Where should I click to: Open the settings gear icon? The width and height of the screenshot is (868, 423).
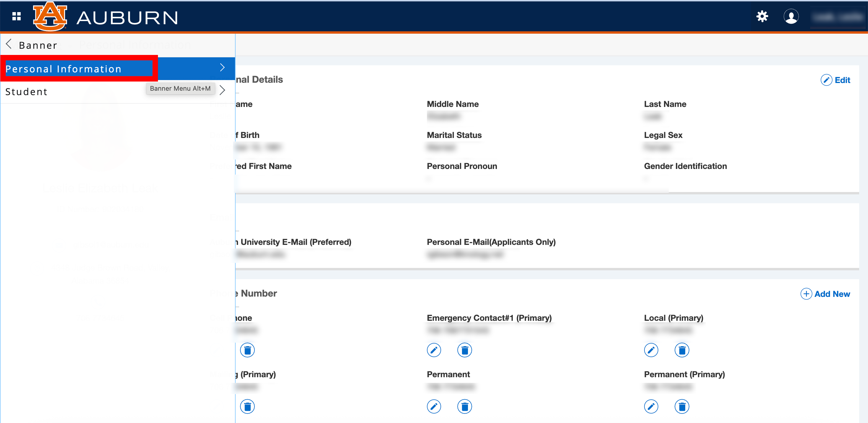coord(762,16)
